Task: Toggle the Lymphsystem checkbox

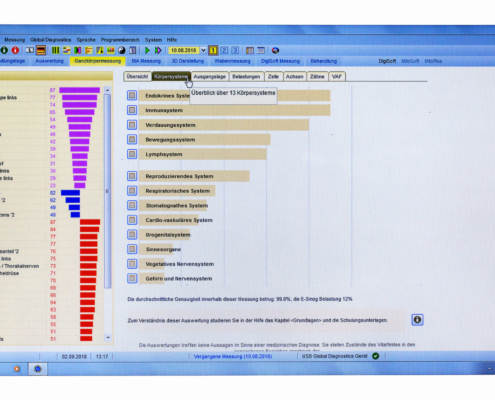Action: pos(132,154)
